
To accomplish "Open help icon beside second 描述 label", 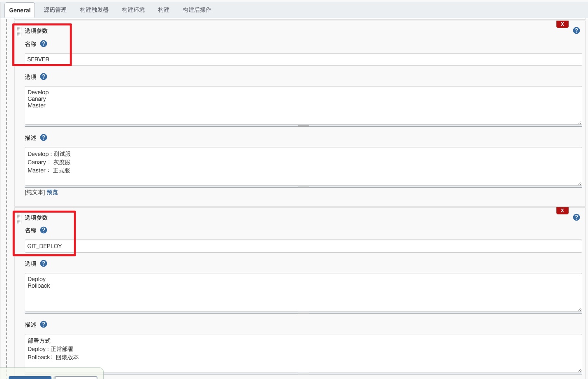I will pos(44,324).
